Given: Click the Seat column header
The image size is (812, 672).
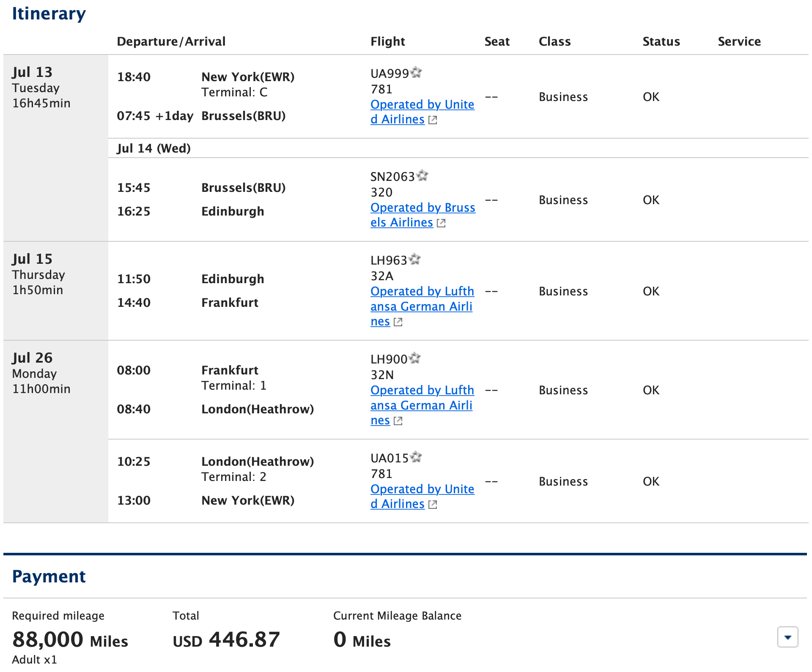Looking at the screenshot, I should [x=497, y=41].
